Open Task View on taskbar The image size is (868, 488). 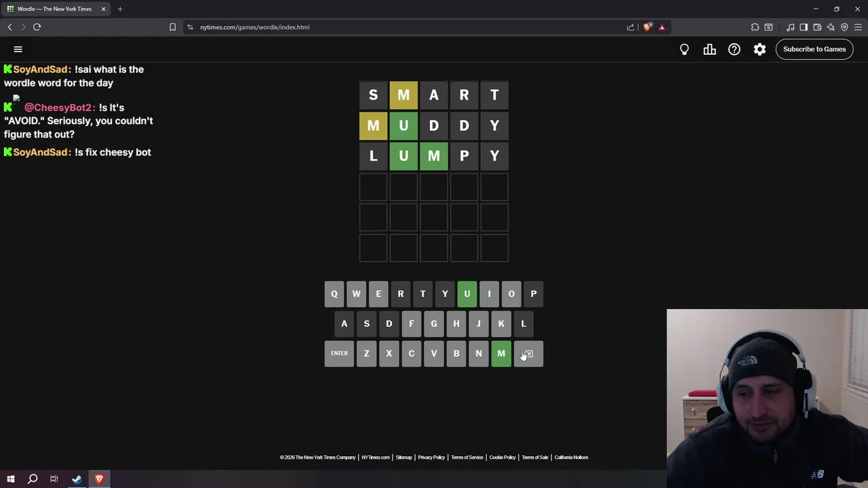point(54,479)
